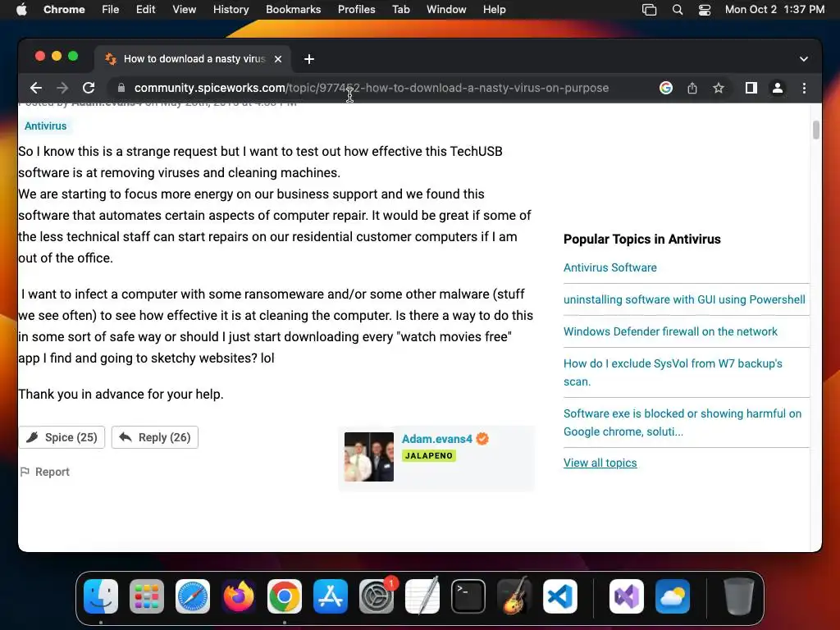
Task: Open the Help menu
Action: 494,9
